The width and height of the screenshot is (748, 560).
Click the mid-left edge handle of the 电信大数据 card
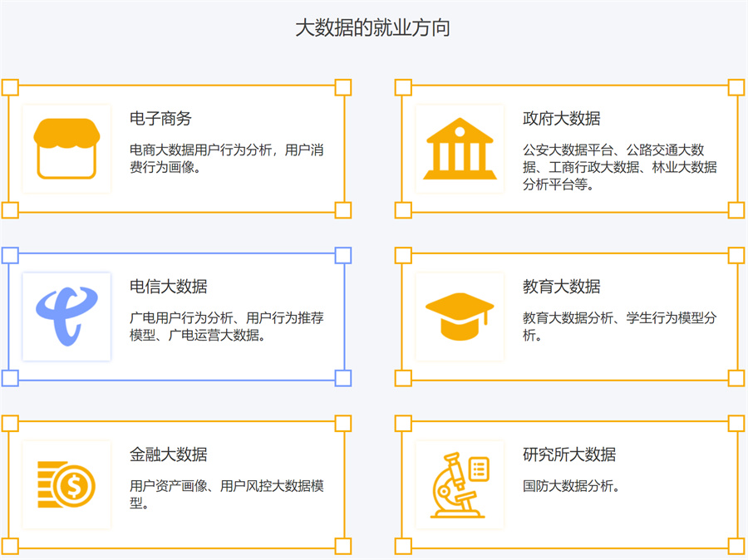(x=10, y=316)
